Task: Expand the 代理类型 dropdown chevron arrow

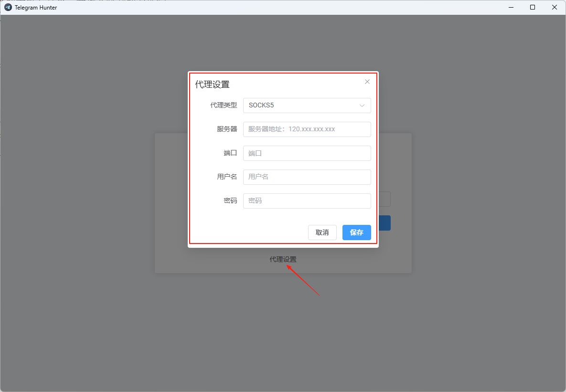Action: [x=362, y=106]
